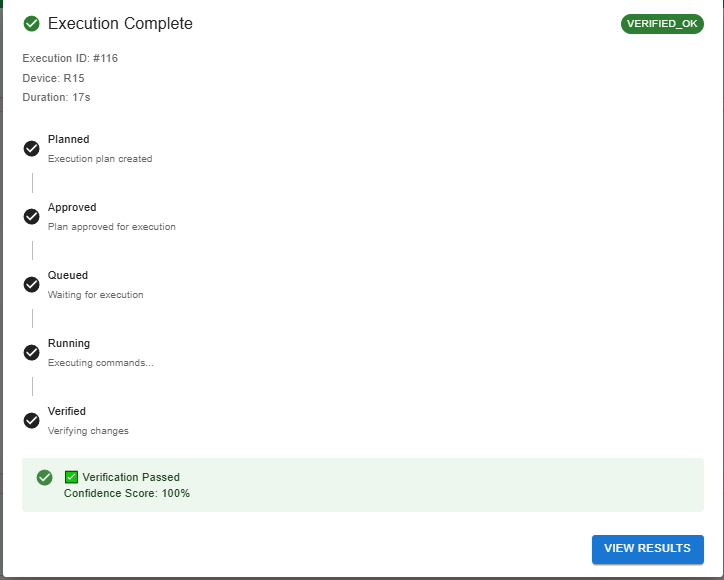The width and height of the screenshot is (724, 580).
Task: Click the Verification Passed text
Action: tap(131, 477)
